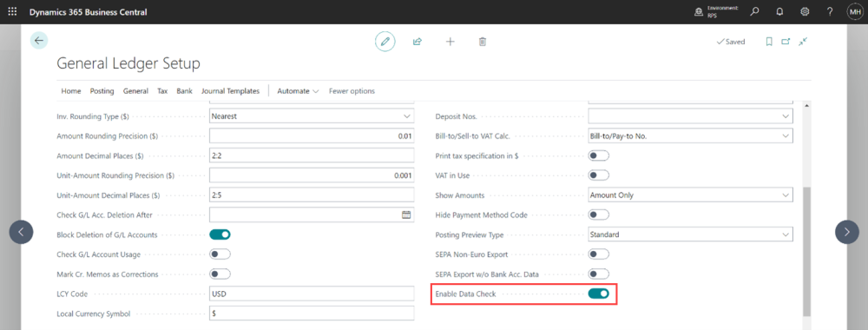Toggle SEPA Non-Euro Export
This screenshot has width=868, height=330.
(x=598, y=254)
